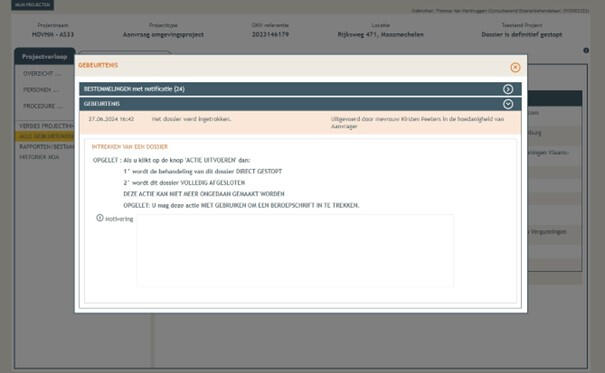Open Rapporten/Bestanden in the sidebar
The image size is (605, 373).
pos(46,147)
